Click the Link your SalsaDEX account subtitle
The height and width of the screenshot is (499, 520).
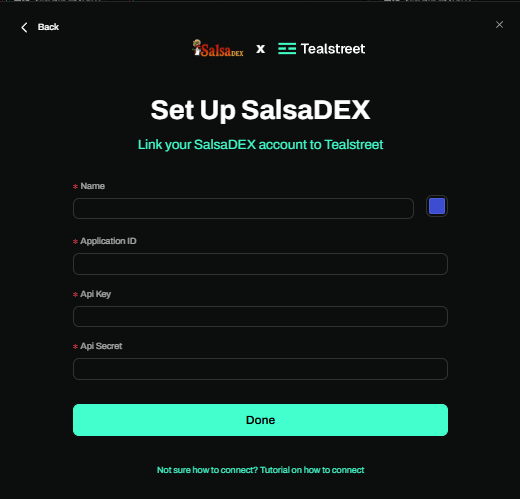(x=260, y=145)
